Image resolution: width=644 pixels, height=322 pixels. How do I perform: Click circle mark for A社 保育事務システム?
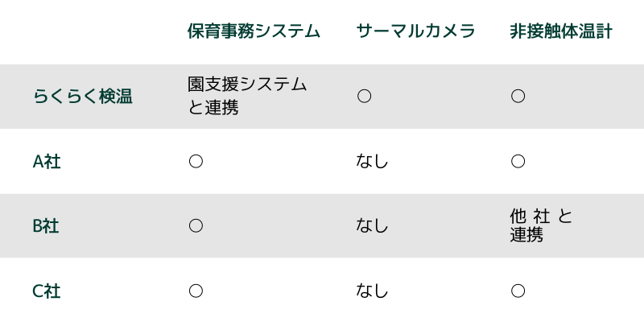point(196,162)
